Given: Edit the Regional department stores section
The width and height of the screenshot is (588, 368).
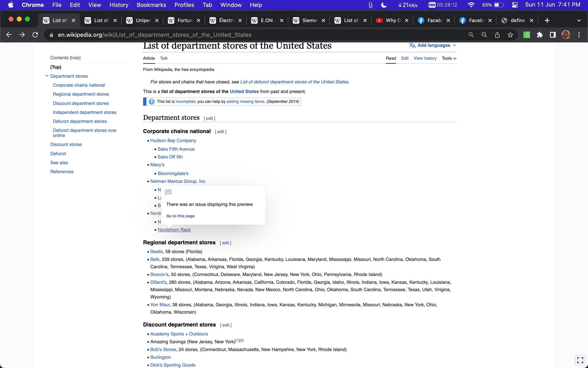Looking at the screenshot, I should (x=225, y=243).
